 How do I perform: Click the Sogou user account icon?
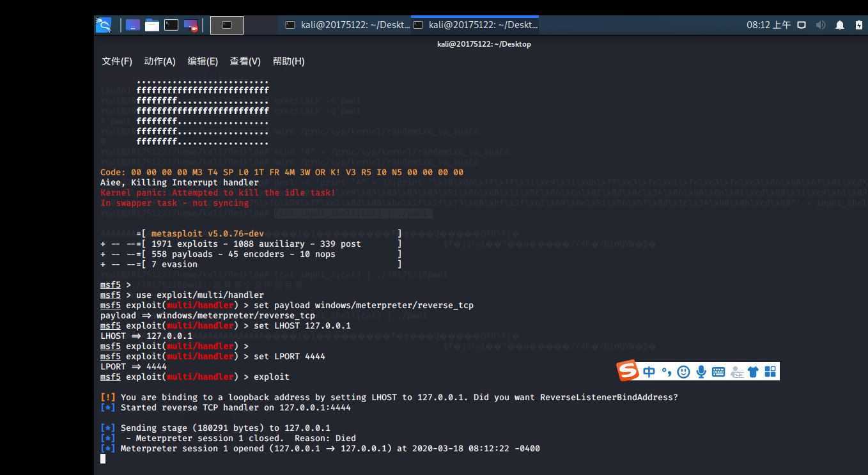click(736, 371)
